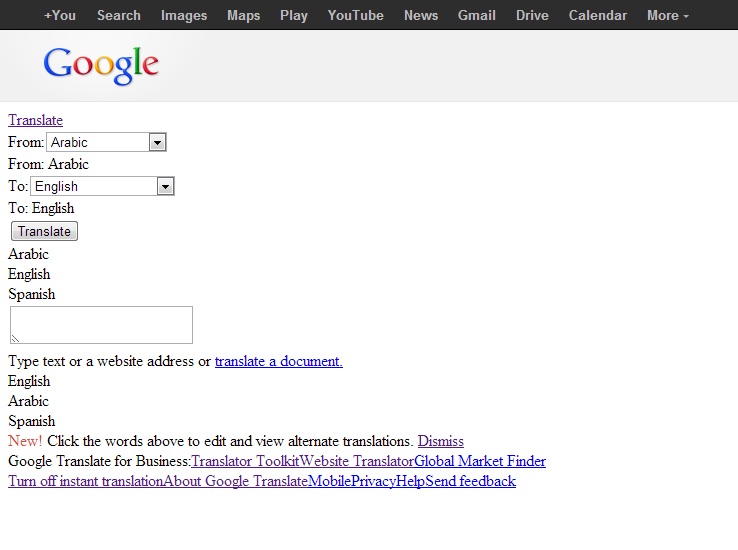The height and width of the screenshot is (550, 738).
Task: Click the Translate heading link
Action: (35, 120)
